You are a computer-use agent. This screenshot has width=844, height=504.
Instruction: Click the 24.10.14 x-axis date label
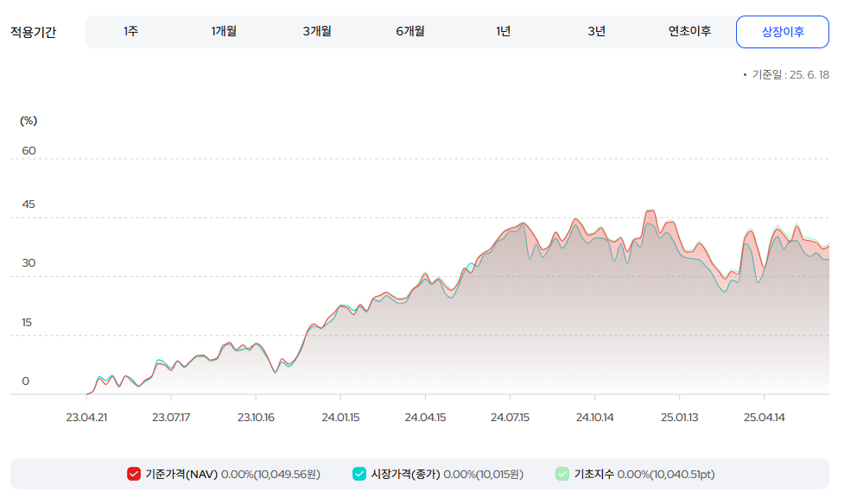tap(595, 418)
